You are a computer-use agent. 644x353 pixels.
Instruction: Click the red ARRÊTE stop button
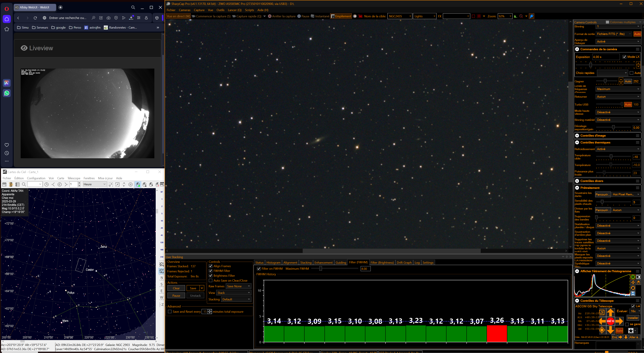coord(611,321)
